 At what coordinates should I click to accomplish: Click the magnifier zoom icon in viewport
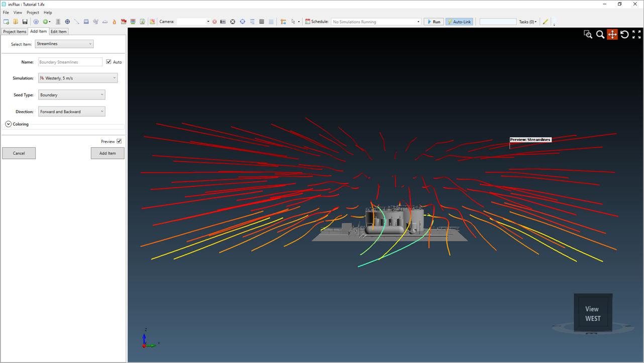[x=600, y=34]
